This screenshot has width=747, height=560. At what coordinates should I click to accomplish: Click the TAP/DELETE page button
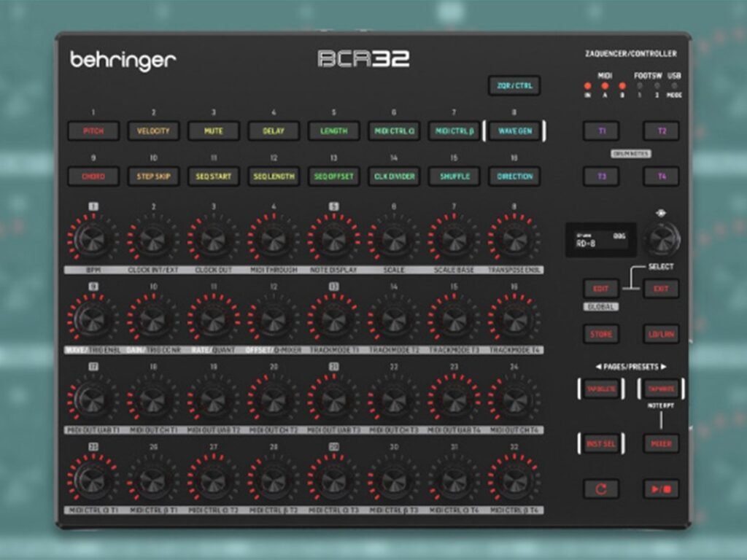coord(601,389)
